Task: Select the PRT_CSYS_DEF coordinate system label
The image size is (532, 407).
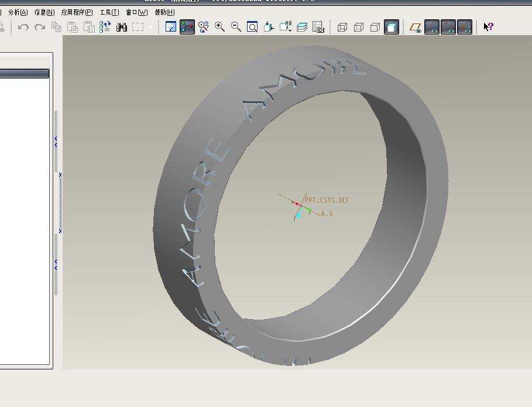Action: tap(327, 200)
